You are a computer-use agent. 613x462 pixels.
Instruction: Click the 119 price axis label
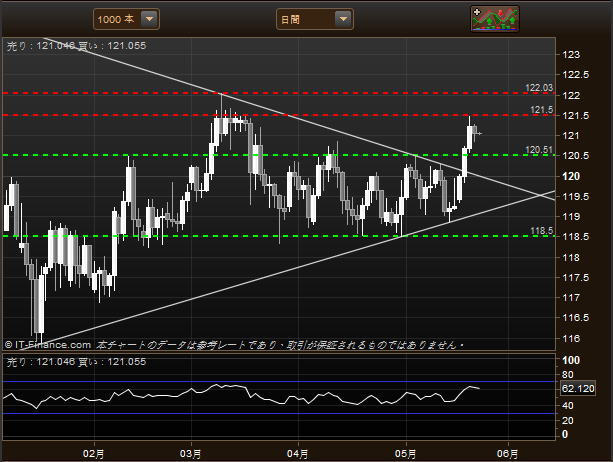[x=571, y=217]
